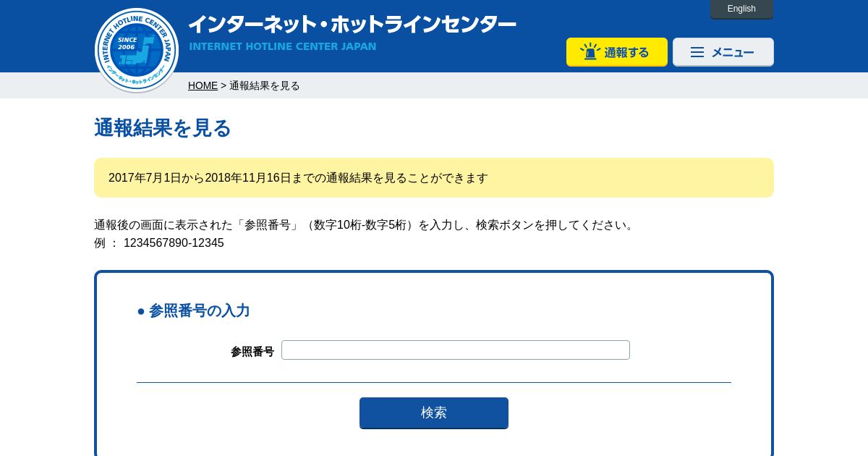The width and height of the screenshot is (868, 456).
Task: Switch language via the English tab
Action: [741, 9]
